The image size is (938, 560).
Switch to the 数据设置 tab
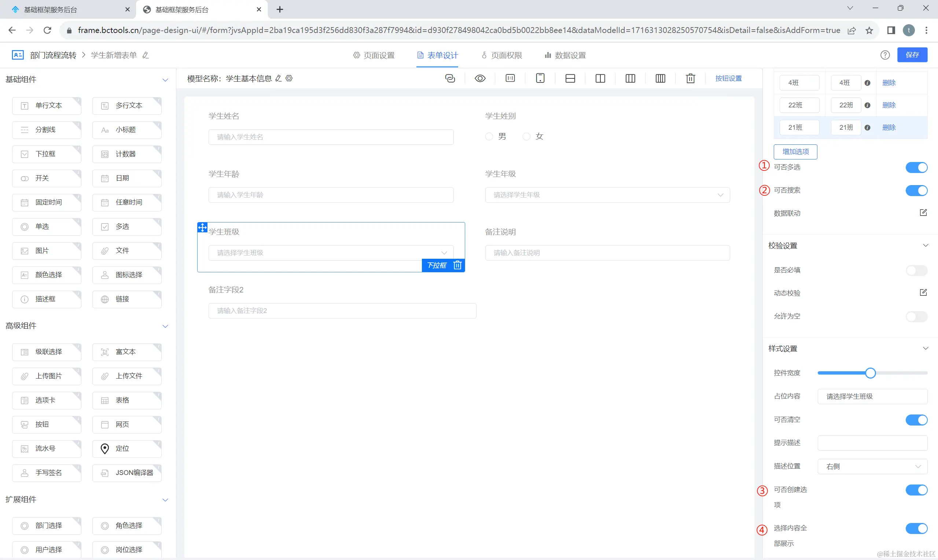point(565,55)
